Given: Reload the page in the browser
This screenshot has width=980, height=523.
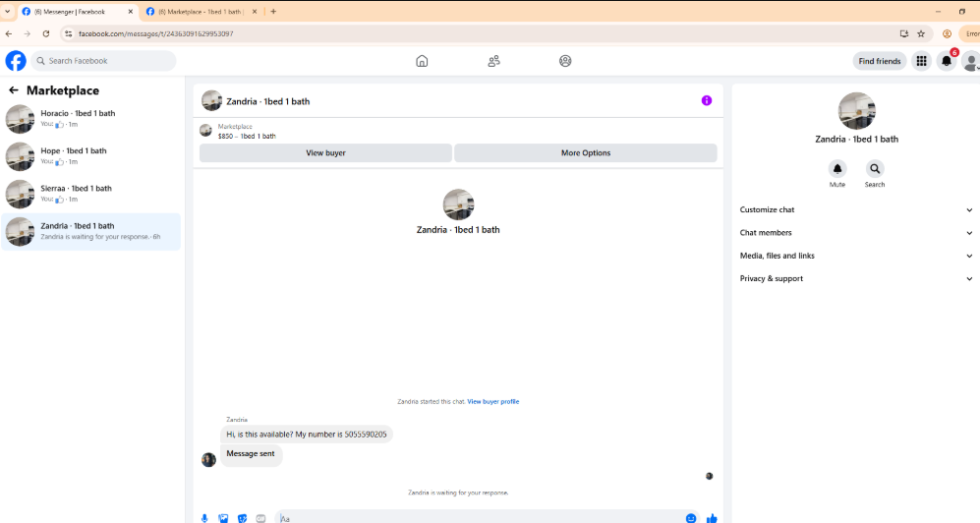Looking at the screenshot, I should point(45,33).
